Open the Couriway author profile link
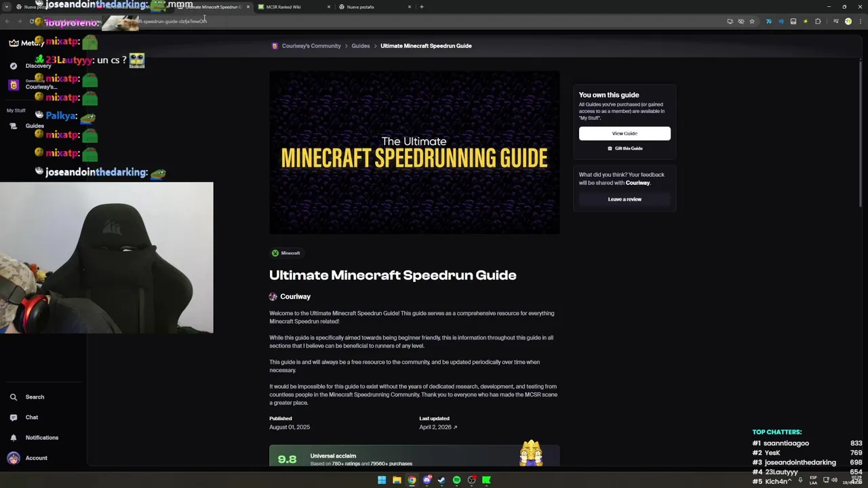This screenshot has width=868, height=488. (290, 297)
